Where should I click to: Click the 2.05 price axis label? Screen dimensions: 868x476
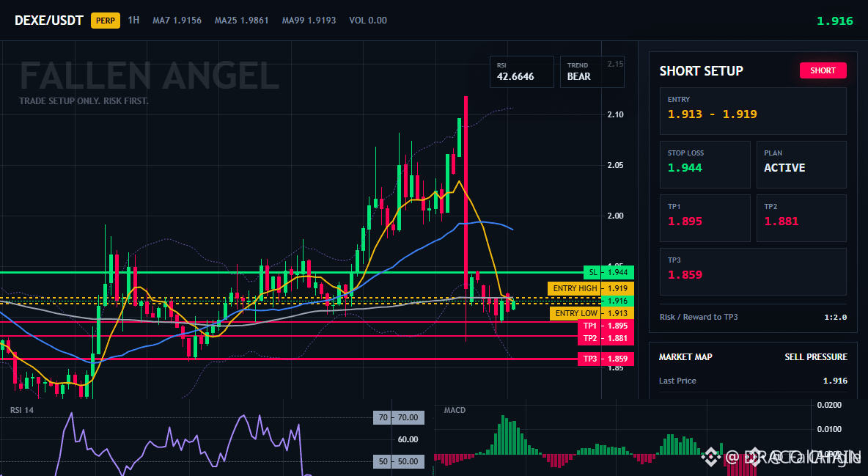(x=616, y=165)
